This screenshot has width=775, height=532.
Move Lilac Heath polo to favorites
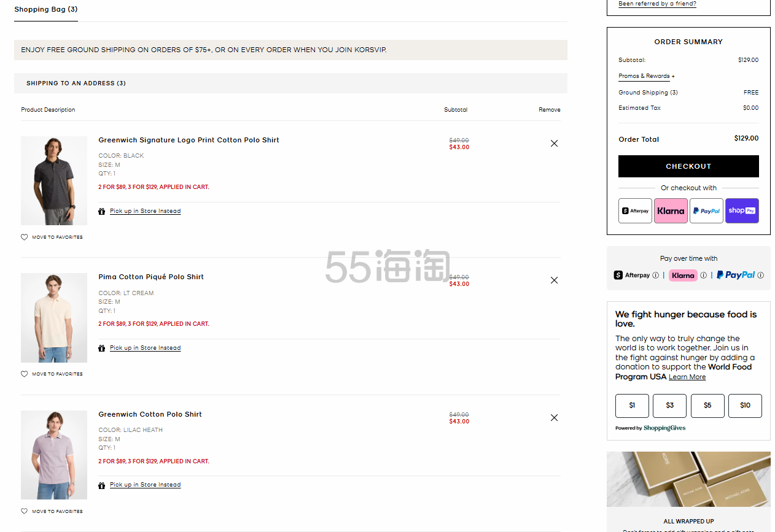point(57,511)
